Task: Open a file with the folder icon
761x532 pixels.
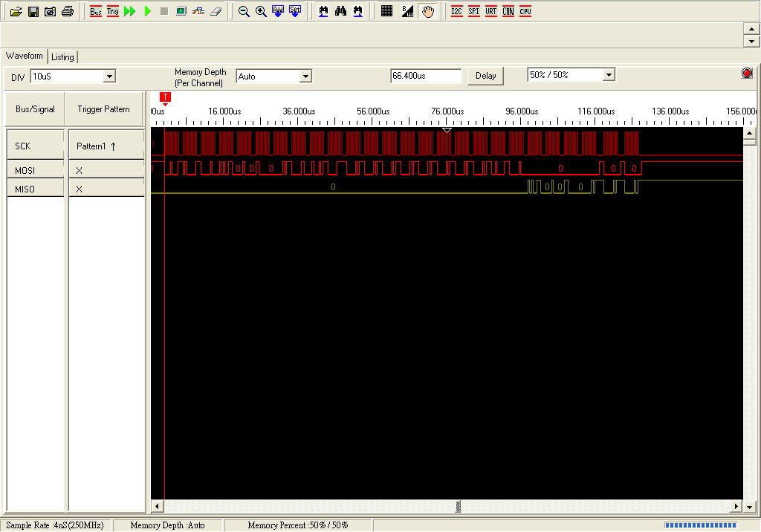Action: [x=16, y=12]
